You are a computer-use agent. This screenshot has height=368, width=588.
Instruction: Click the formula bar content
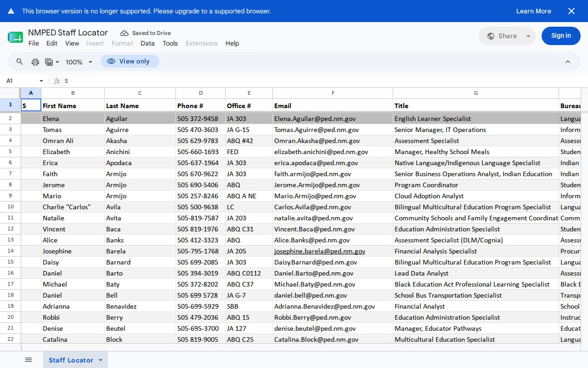coord(322,80)
